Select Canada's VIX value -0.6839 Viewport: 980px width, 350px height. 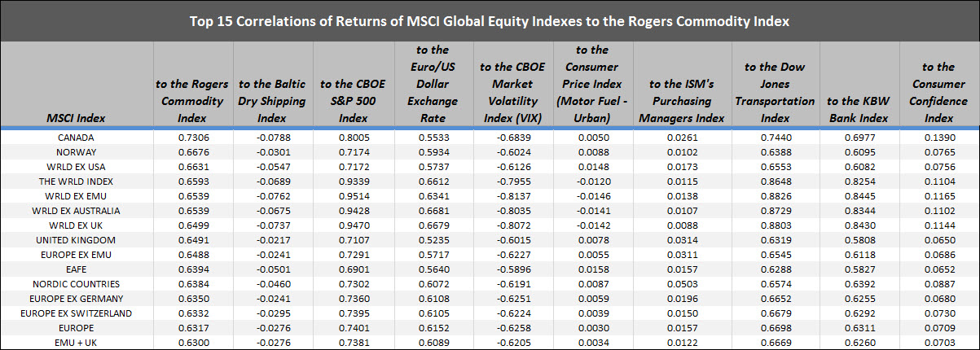point(514,138)
